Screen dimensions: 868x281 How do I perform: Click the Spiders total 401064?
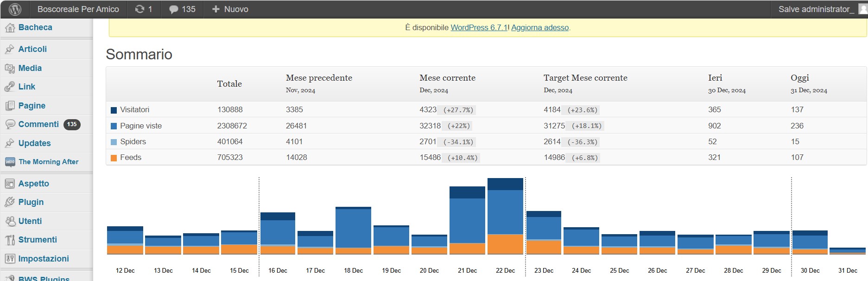[x=230, y=141]
